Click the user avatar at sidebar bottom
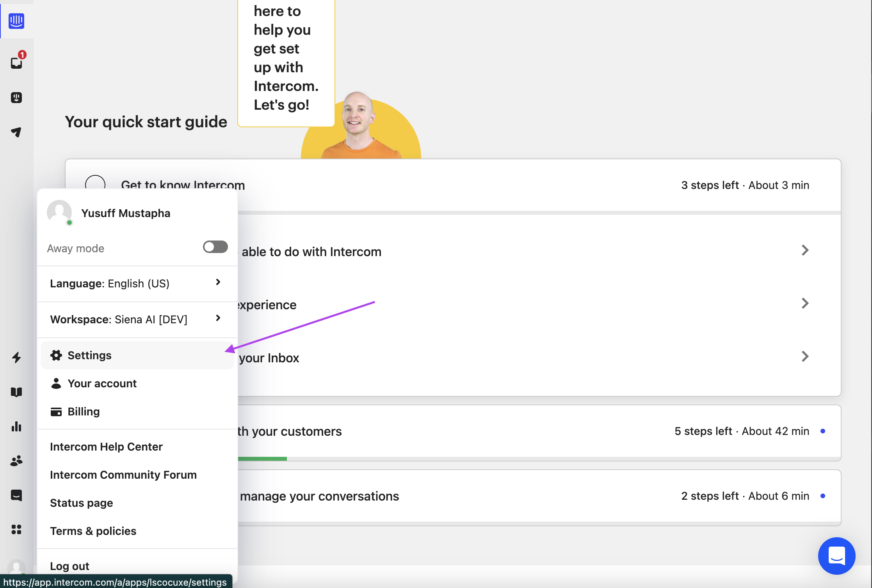This screenshot has height=588, width=872. 16,567
